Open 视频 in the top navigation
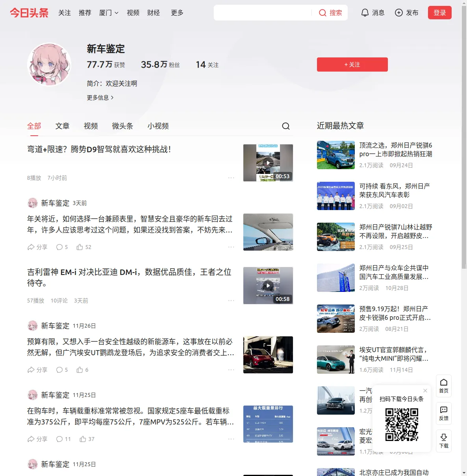The height and width of the screenshot is (476, 467). 133,13
